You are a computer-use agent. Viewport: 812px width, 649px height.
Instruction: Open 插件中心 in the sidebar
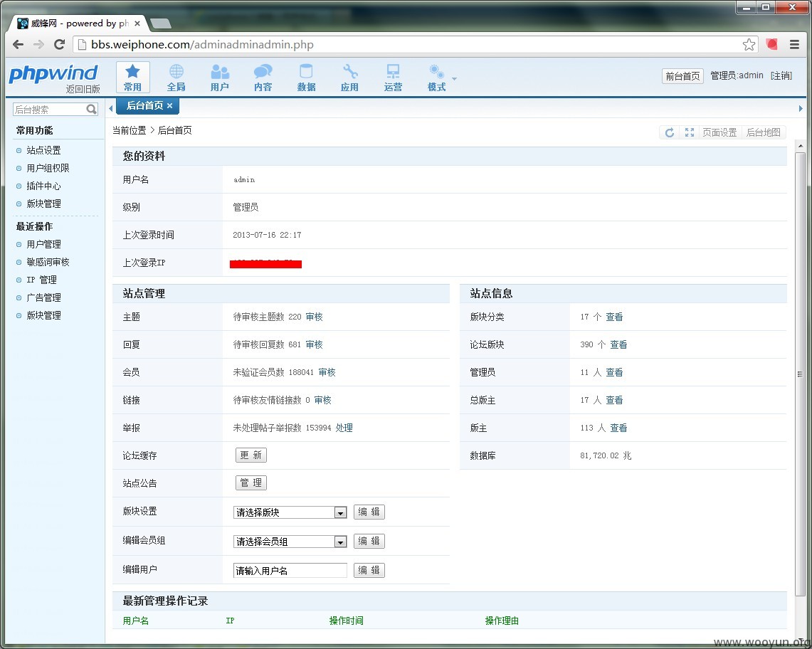coord(43,186)
